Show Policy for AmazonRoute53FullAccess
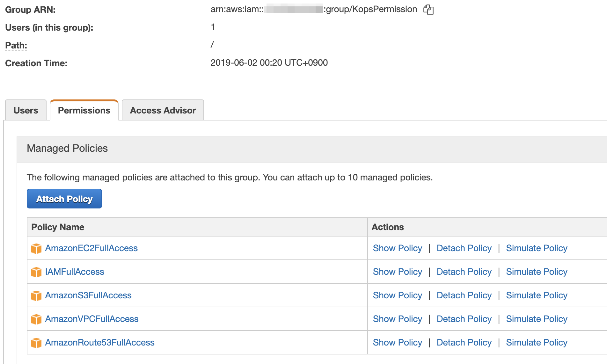Viewport: 607px width, 364px height. point(397,343)
